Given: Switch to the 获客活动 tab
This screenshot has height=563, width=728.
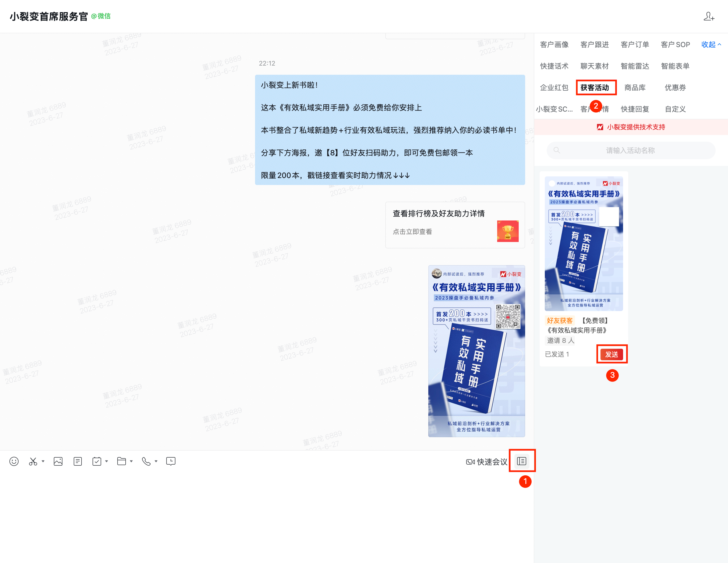Looking at the screenshot, I should click(595, 88).
